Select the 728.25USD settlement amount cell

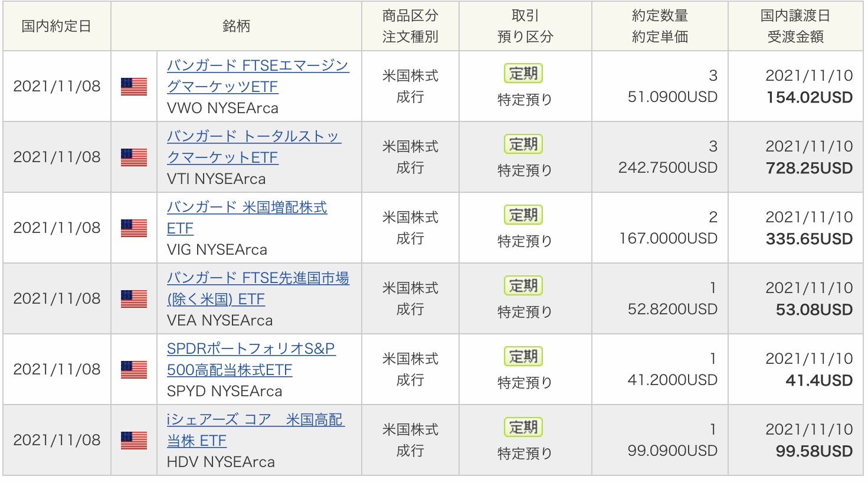coord(809,168)
